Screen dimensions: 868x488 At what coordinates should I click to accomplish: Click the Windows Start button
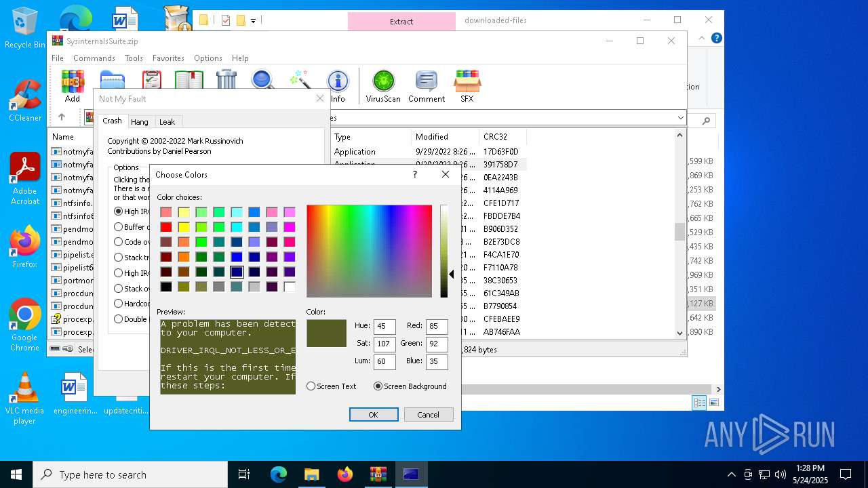[x=16, y=474]
